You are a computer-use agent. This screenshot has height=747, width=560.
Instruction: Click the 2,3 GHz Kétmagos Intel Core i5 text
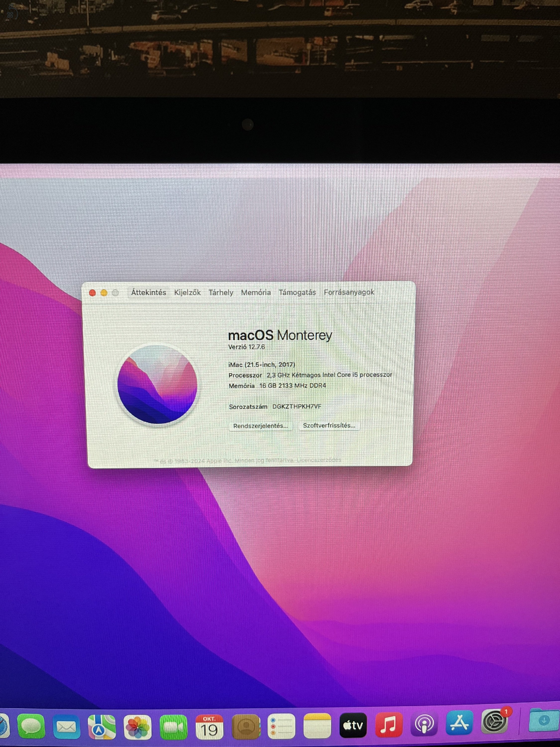(x=330, y=375)
